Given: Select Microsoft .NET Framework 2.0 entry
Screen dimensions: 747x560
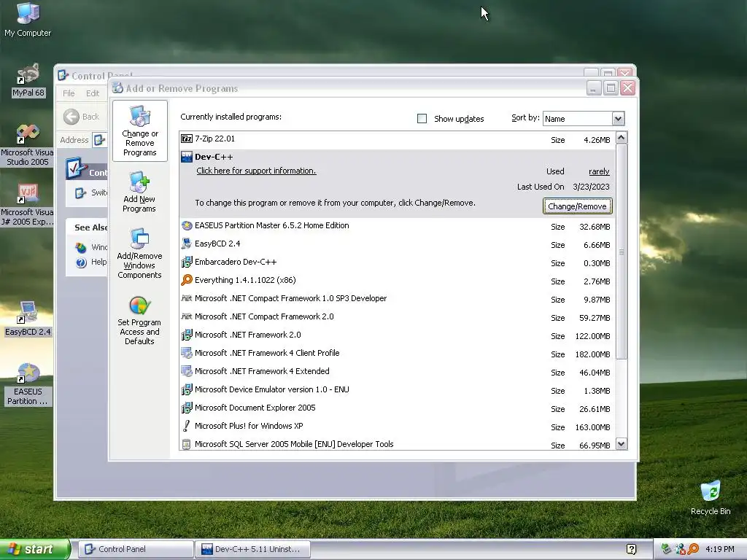Looking at the screenshot, I should click(397, 335).
